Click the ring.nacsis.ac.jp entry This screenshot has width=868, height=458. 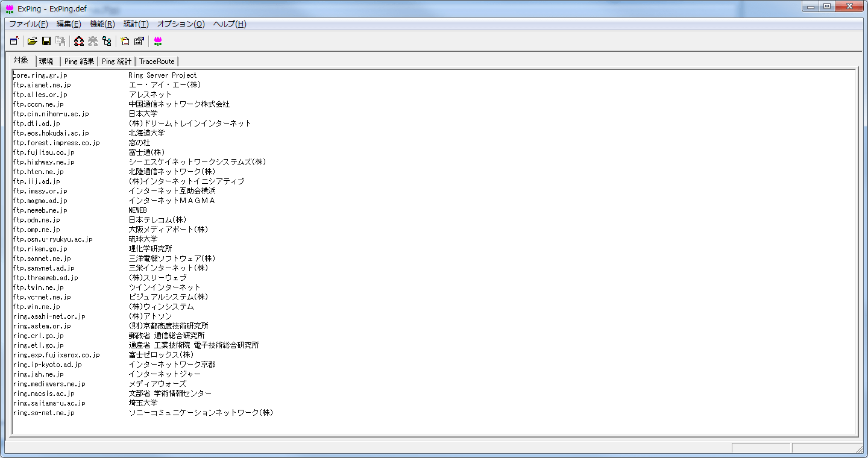(x=44, y=394)
